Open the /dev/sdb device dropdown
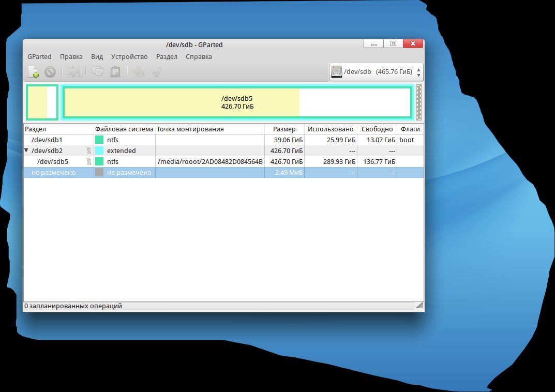 tap(376, 72)
